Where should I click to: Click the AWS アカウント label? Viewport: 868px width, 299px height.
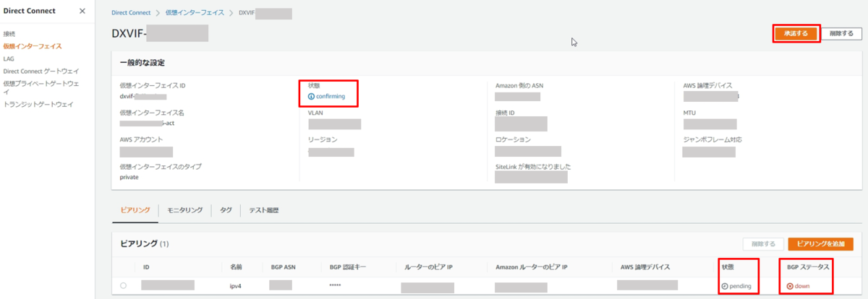(142, 139)
